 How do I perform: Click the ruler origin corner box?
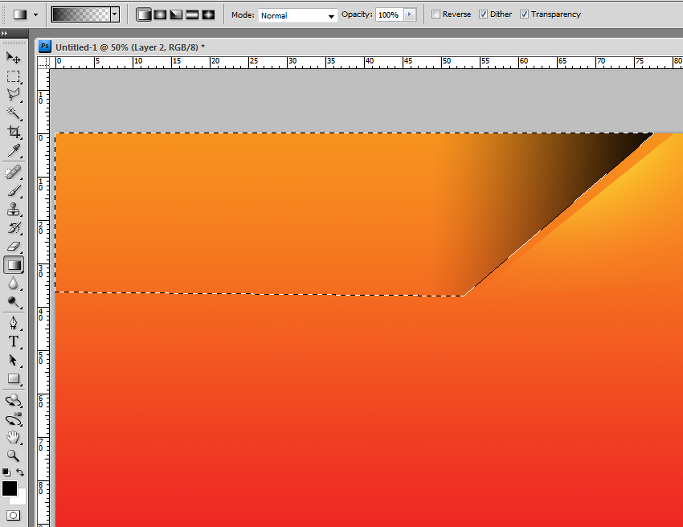[44, 63]
